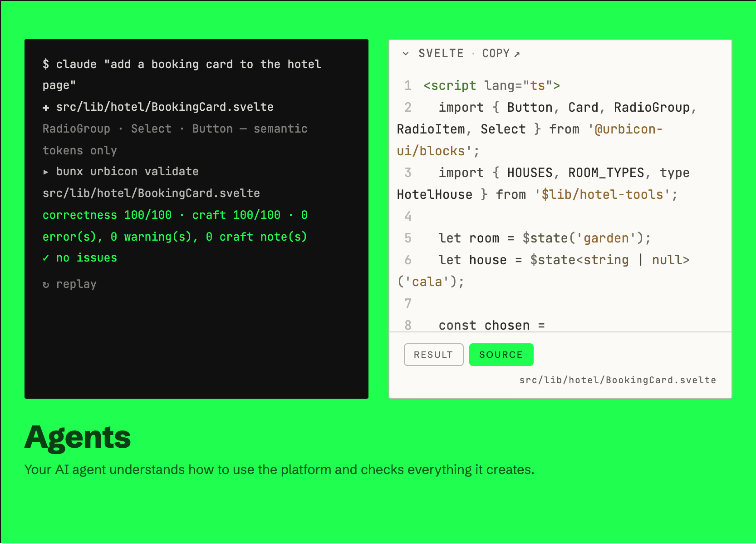Click "let room = $state('garden')" code line
The height and width of the screenshot is (544, 756).
coord(545,238)
